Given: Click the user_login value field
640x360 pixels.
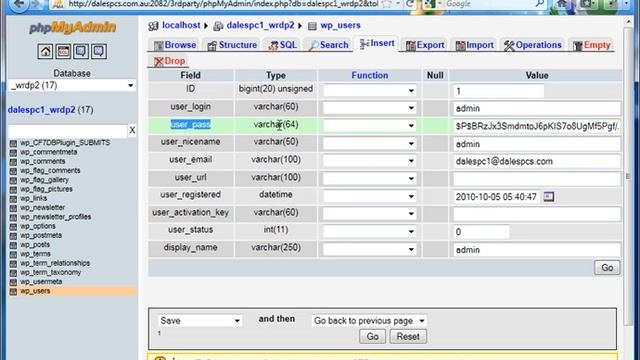Looking at the screenshot, I should [x=537, y=108].
